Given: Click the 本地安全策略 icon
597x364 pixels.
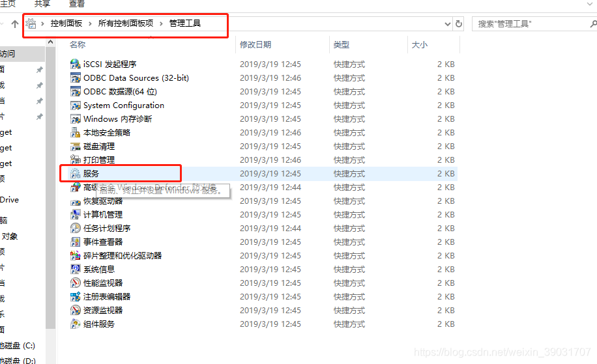Looking at the screenshot, I should (76, 132).
